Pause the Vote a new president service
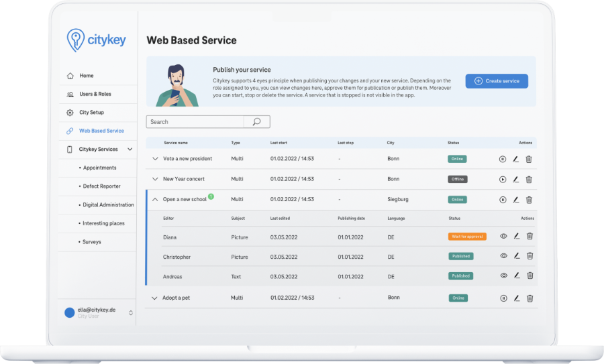 pos(503,159)
